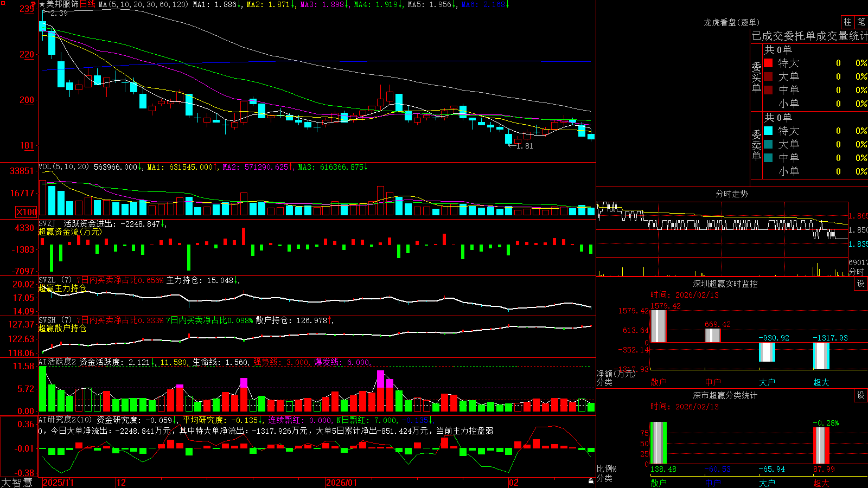Open 设 settings in 深市超赢分类统计
Image resolution: width=868 pixels, height=488 pixels.
860,395
